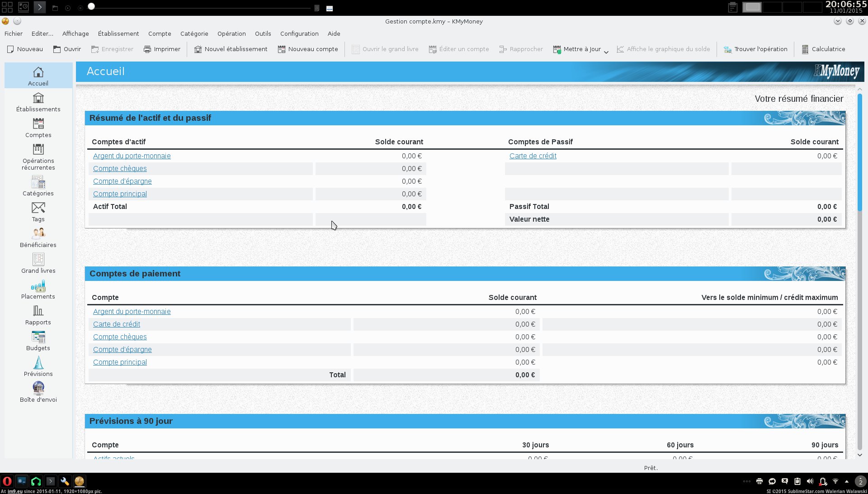Open the Prévisions forecast view

(x=38, y=366)
